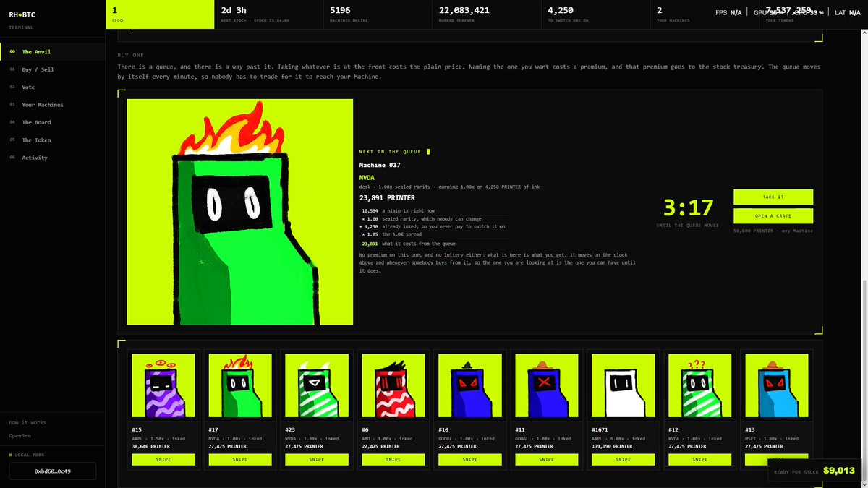This screenshot has height=488, width=868.
Task: Snipe Machine #6 (AMD)
Action: click(393, 459)
